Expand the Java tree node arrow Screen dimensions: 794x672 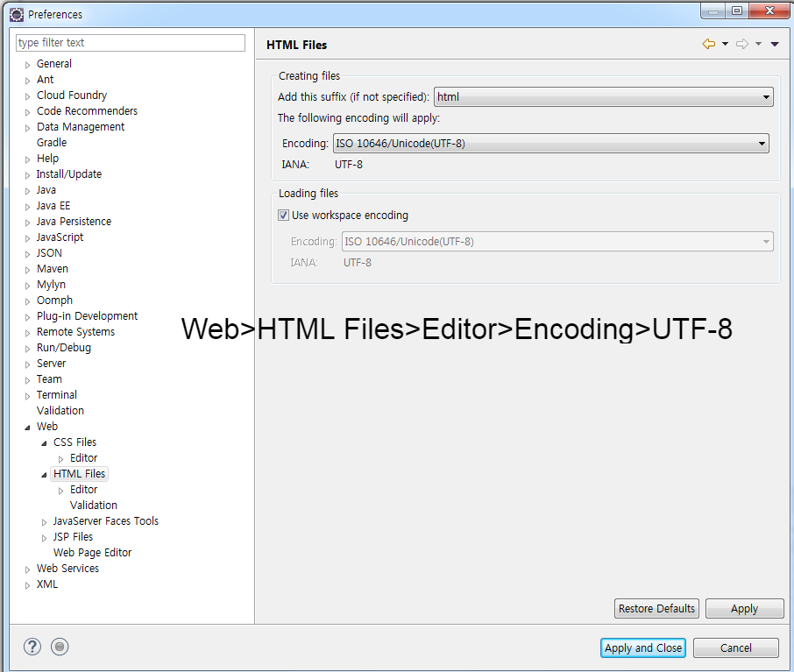point(27,191)
